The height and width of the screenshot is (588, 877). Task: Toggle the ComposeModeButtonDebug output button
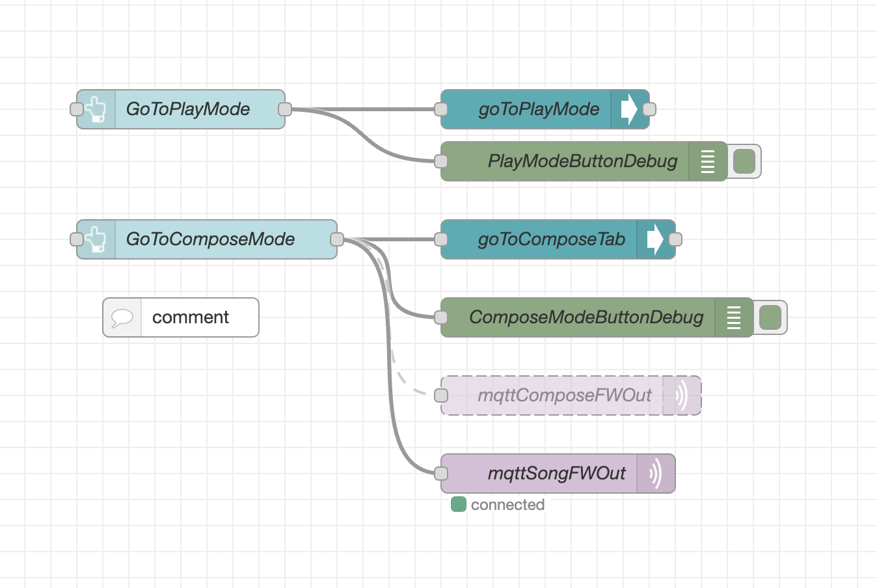coord(770,317)
